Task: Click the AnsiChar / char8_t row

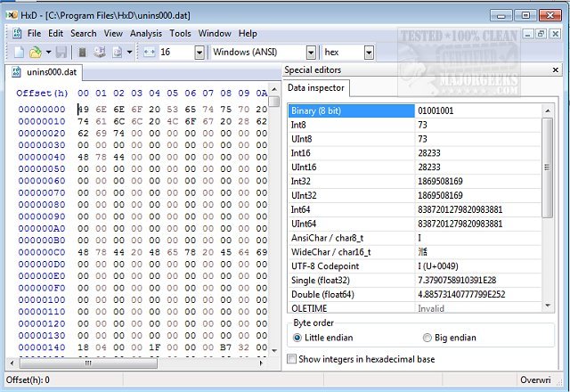Action: (415, 238)
